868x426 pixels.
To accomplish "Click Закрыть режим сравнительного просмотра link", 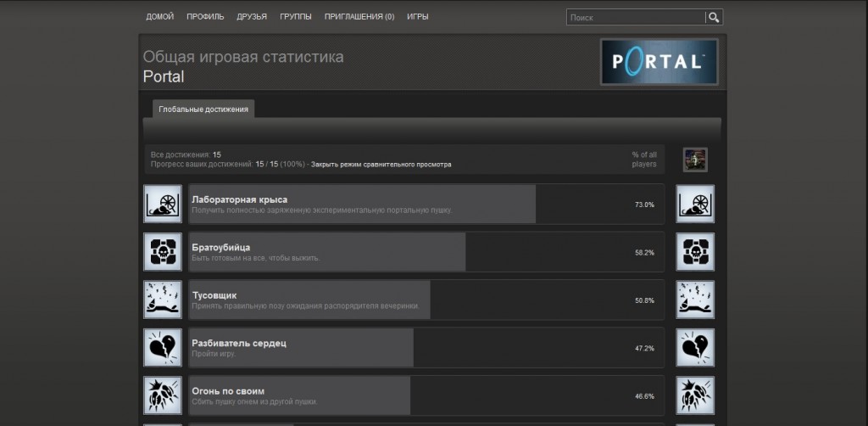I will [381, 165].
